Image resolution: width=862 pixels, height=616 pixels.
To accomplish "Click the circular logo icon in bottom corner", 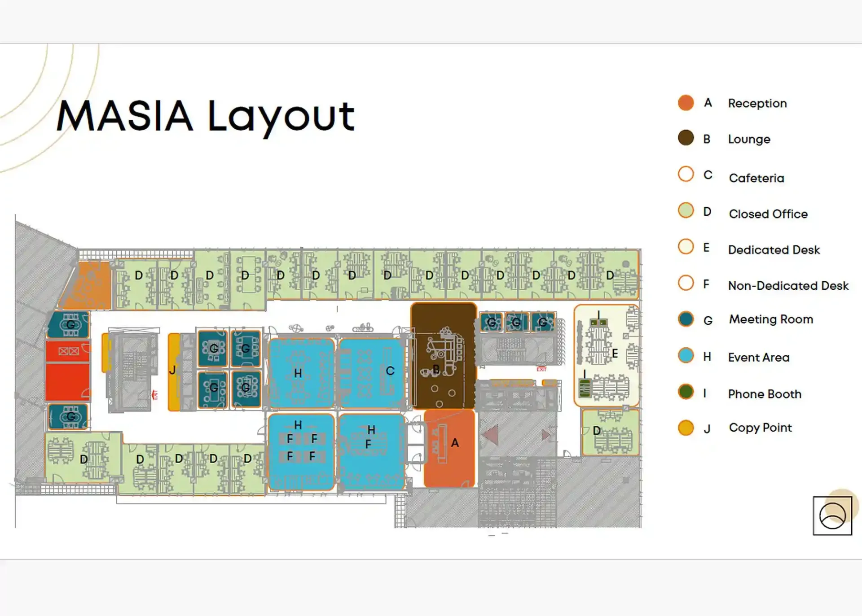I will coord(832,516).
